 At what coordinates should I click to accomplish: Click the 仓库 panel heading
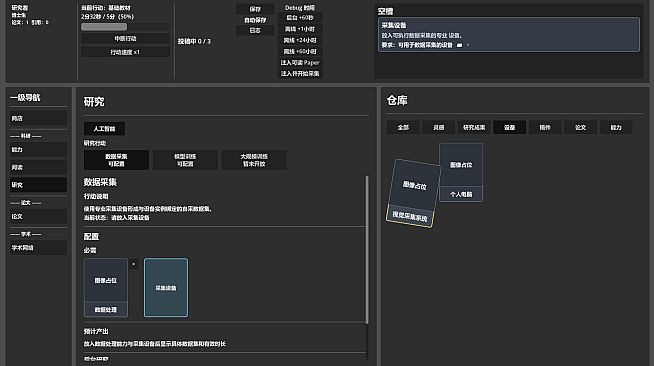(x=397, y=100)
